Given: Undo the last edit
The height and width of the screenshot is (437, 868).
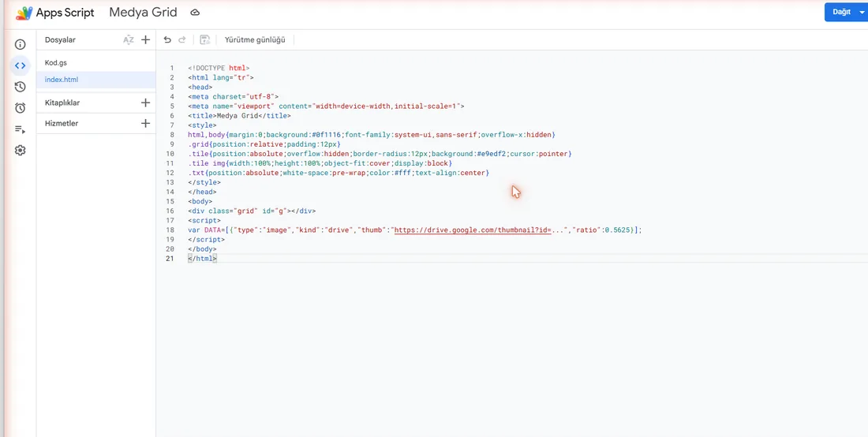Looking at the screenshot, I should (x=168, y=39).
